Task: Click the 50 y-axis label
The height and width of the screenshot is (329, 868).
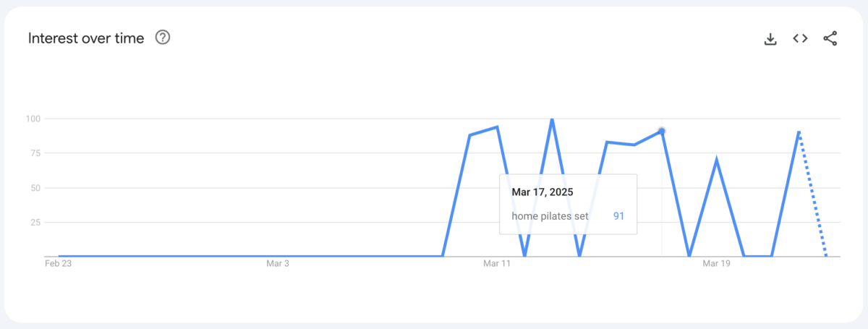Action: [35, 188]
